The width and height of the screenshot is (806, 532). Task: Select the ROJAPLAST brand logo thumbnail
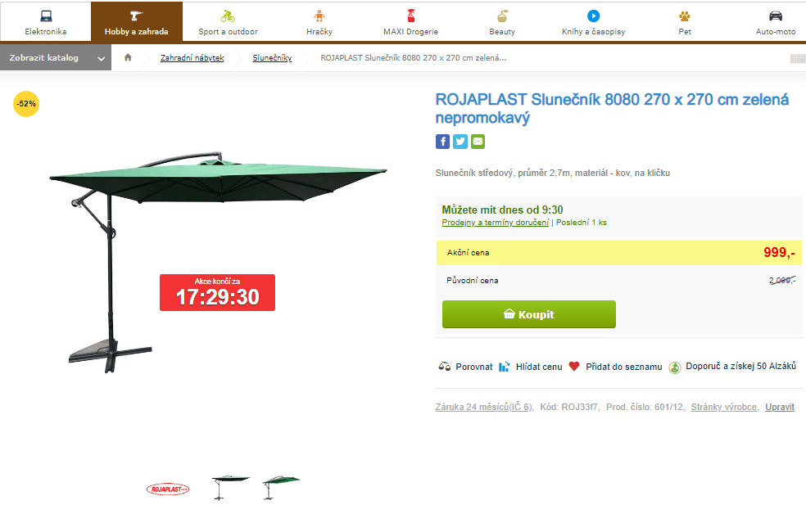coord(167,489)
